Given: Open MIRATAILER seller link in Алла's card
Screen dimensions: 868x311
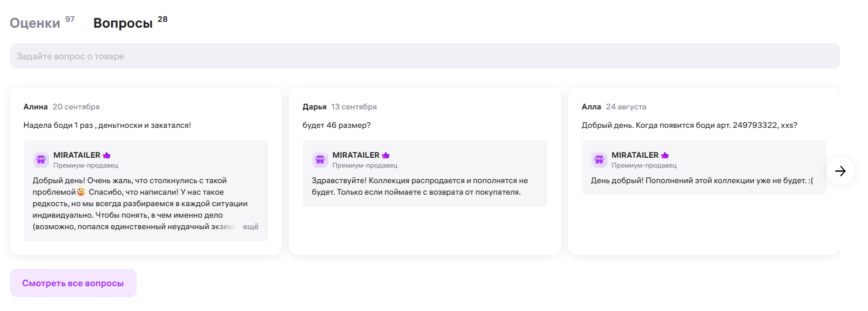Looking at the screenshot, I should (x=635, y=155).
